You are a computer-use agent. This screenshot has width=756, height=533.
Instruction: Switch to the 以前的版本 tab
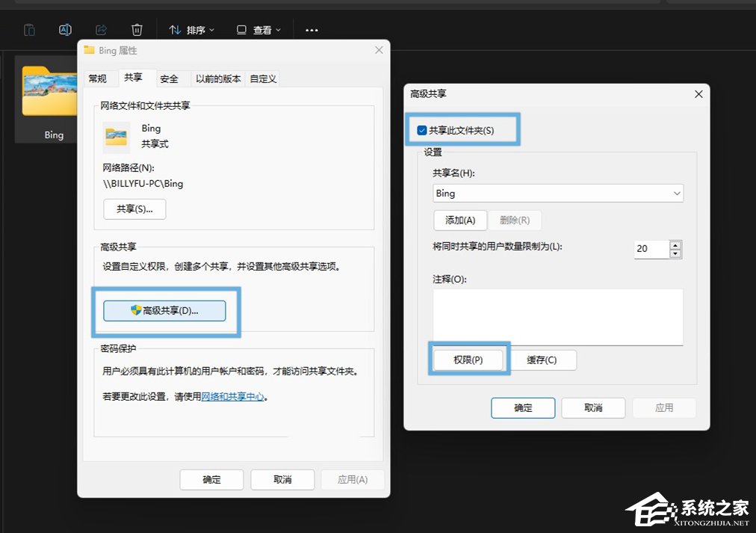[x=217, y=78]
